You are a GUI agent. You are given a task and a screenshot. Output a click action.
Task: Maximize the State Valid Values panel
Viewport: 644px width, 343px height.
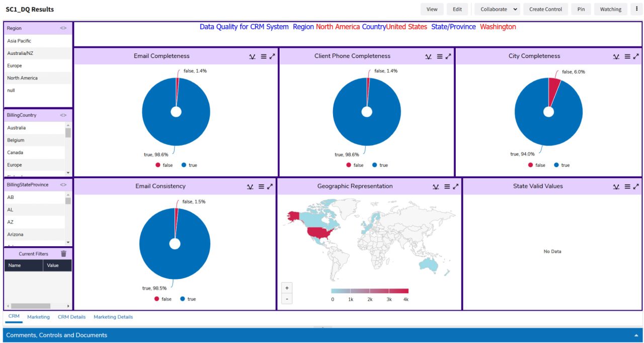(636, 186)
